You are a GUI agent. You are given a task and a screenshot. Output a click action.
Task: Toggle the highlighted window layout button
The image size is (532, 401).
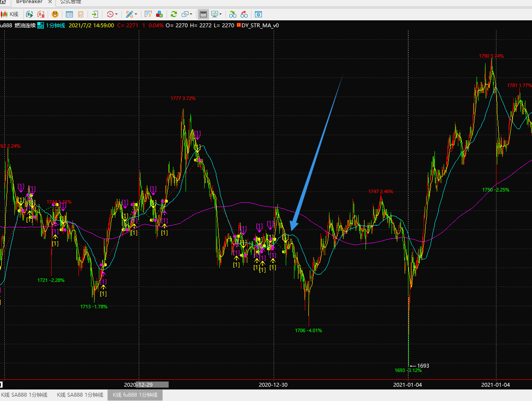click(x=203, y=14)
